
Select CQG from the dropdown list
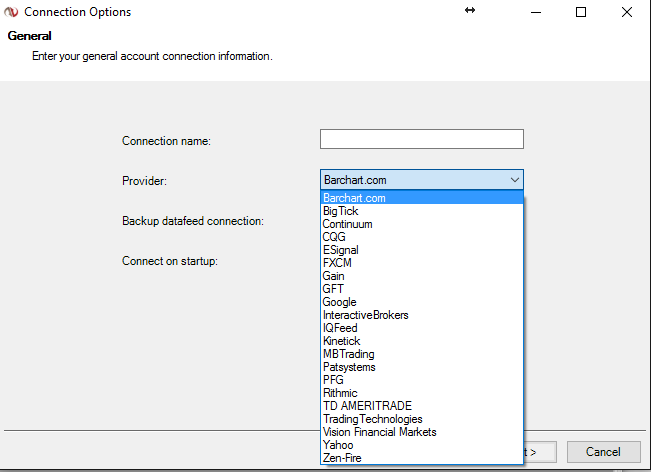(x=422, y=237)
